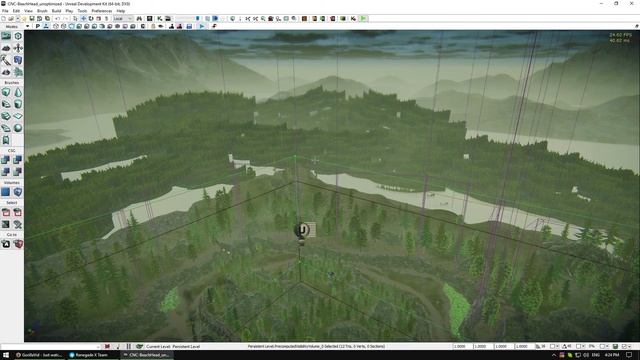Screen dimensions: 640x360
Task: Create a Curved staircase brush
Action: (x=6, y=104)
